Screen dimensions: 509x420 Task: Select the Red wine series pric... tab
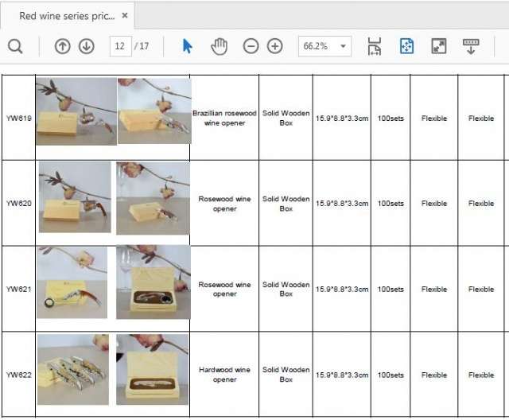click(x=67, y=16)
